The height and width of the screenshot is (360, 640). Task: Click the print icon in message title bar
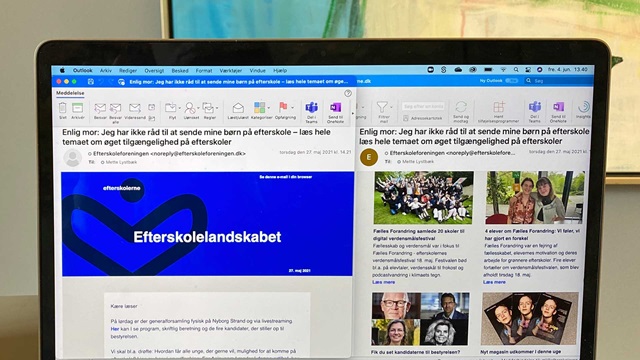tap(121, 82)
